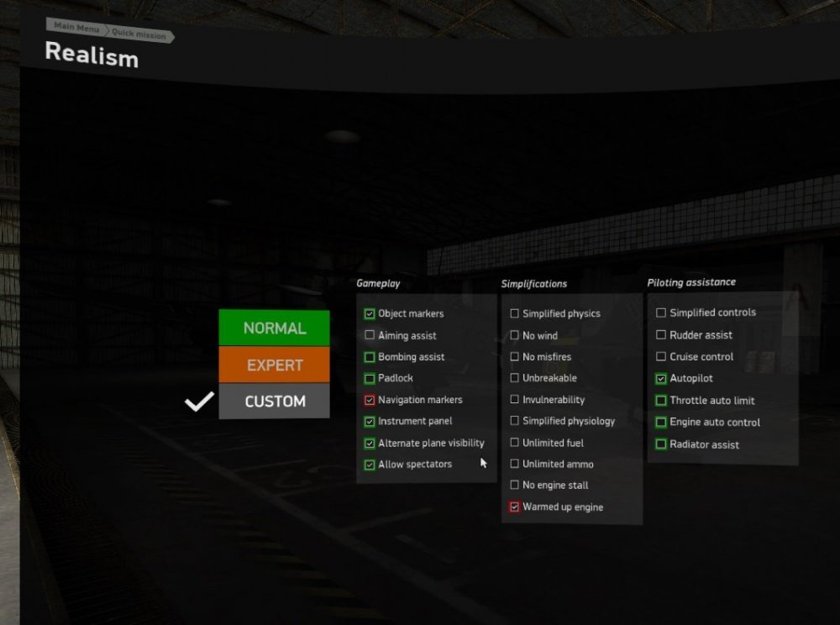Toggle the Padlock setting

click(x=368, y=378)
